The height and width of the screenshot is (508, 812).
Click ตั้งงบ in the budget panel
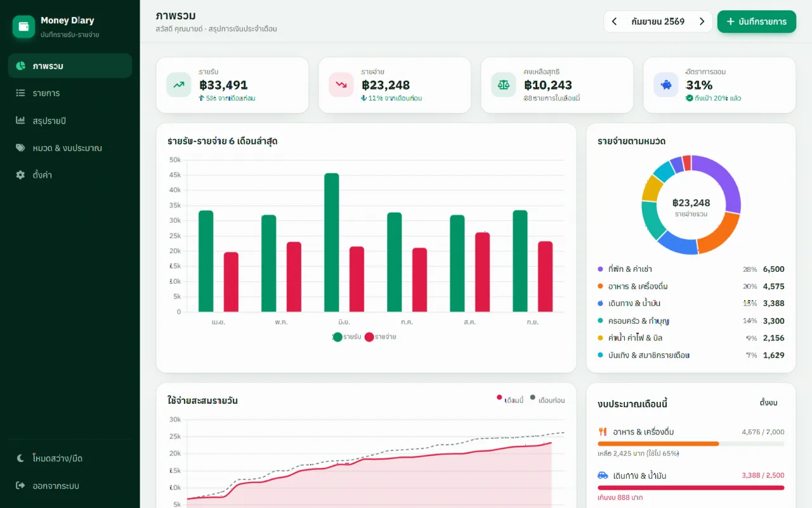pos(768,403)
